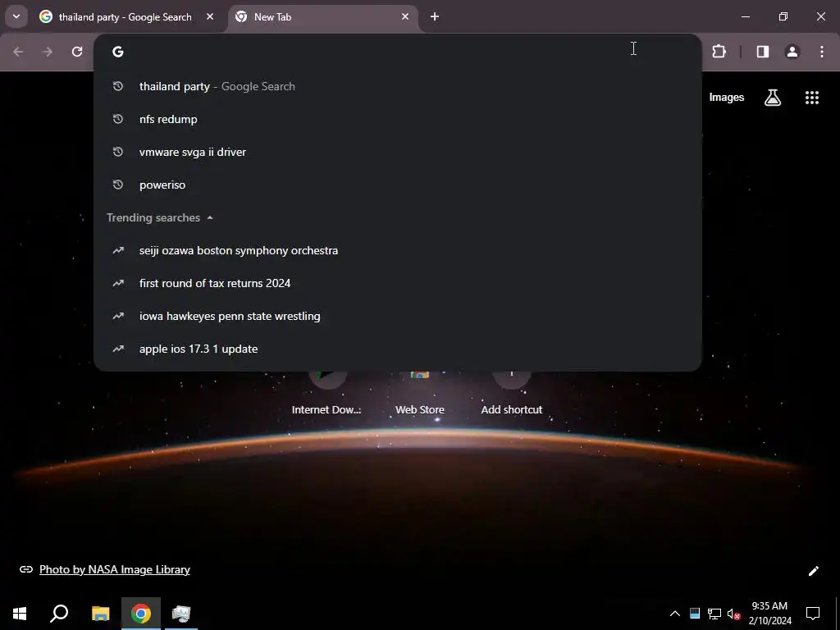Go back using the back arrow
Image resolution: width=840 pixels, height=630 pixels.
pyautogui.click(x=18, y=52)
